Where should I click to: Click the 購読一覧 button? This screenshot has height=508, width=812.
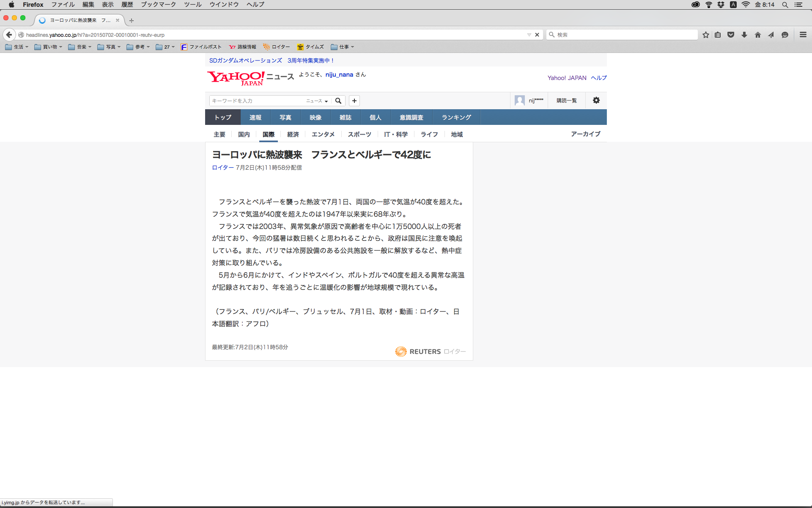click(x=566, y=101)
